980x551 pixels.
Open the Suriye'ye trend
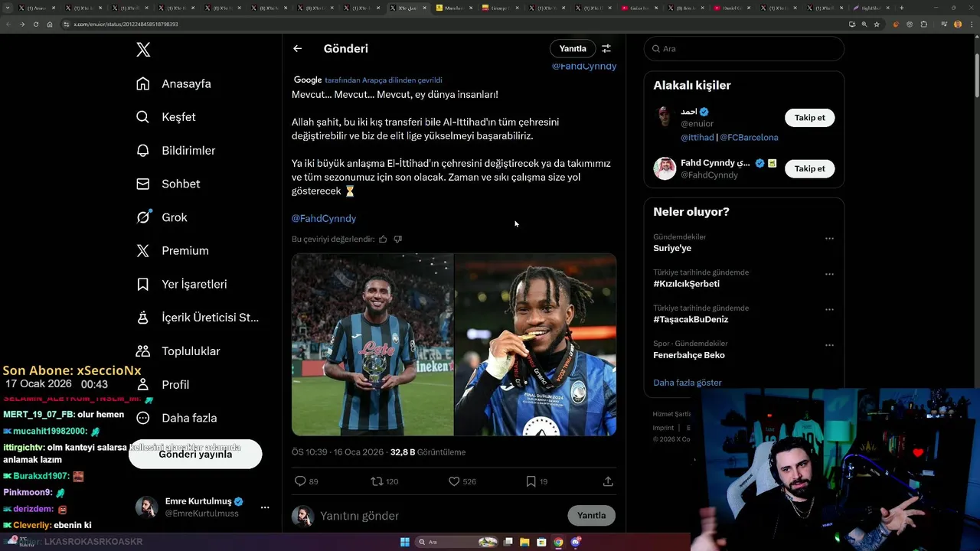coord(672,249)
